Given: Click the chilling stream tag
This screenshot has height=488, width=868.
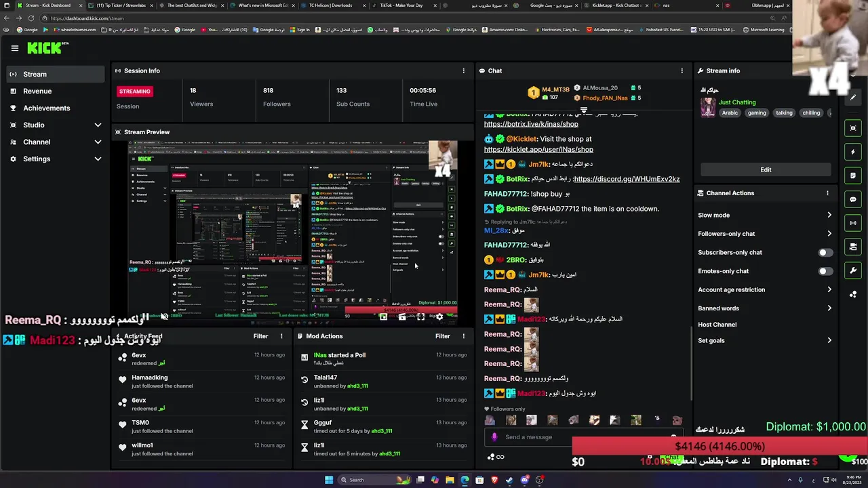Looking at the screenshot, I should pos(811,113).
